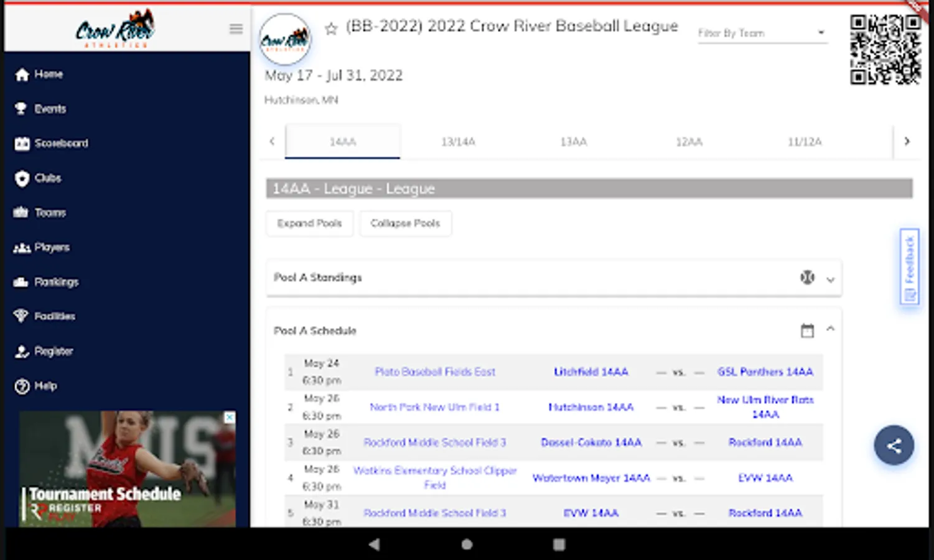Screen dimensions: 934x560
Task: Click the Rankings icon
Action: [x=21, y=282]
